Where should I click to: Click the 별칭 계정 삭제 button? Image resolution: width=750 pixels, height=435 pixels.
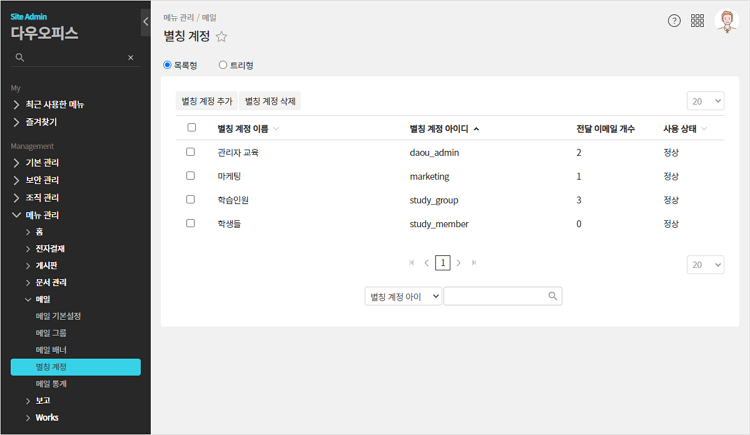tap(270, 101)
